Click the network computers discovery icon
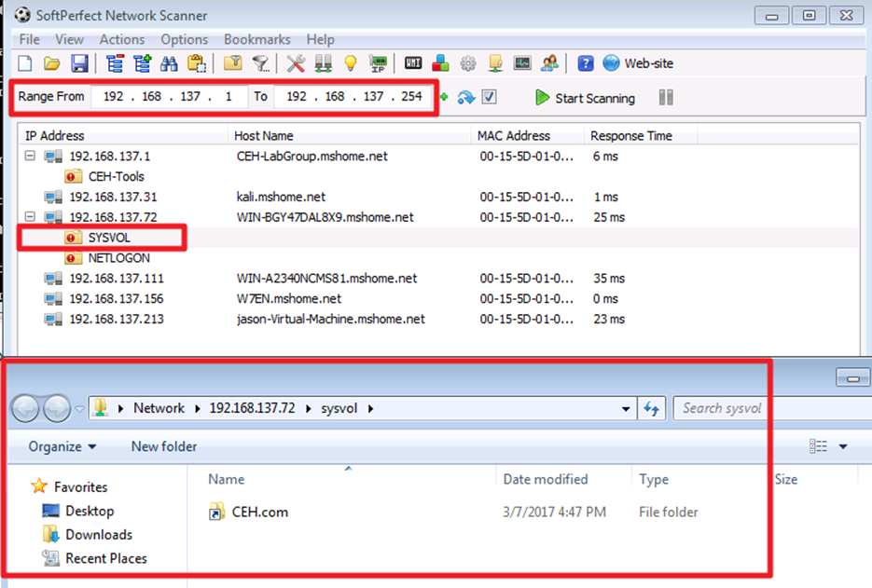Screen dimensions: 872x588 click(323, 63)
